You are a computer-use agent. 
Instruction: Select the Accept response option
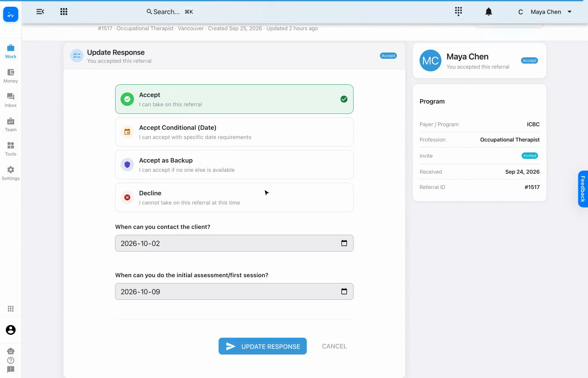(x=234, y=99)
